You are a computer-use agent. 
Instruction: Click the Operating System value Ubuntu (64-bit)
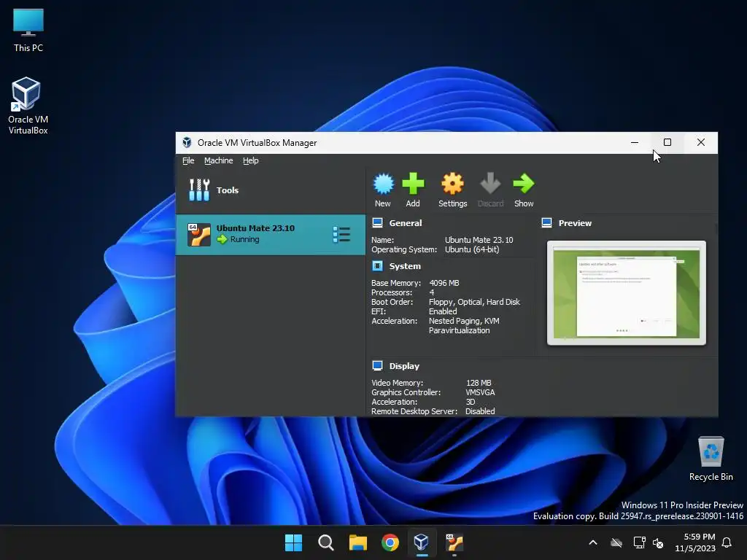pyautogui.click(x=472, y=249)
